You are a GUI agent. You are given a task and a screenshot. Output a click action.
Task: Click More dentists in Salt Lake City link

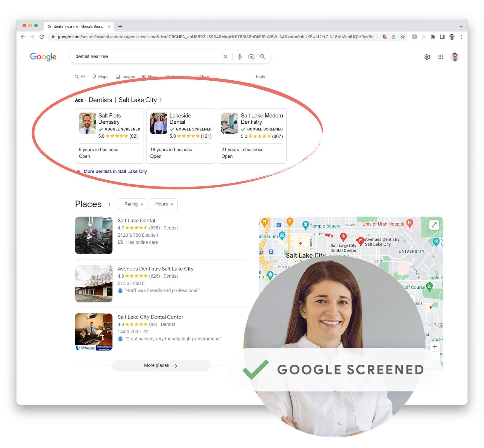tap(115, 171)
